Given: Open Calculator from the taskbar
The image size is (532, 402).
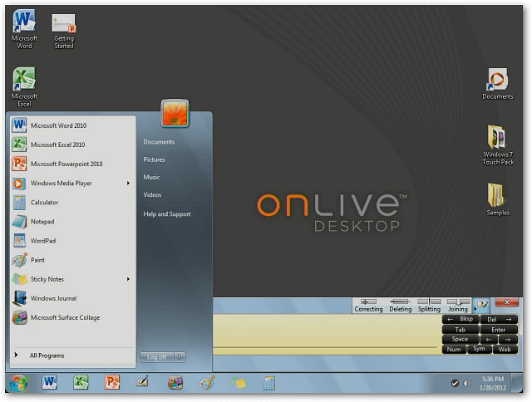Looking at the screenshot, I should pos(269,383).
